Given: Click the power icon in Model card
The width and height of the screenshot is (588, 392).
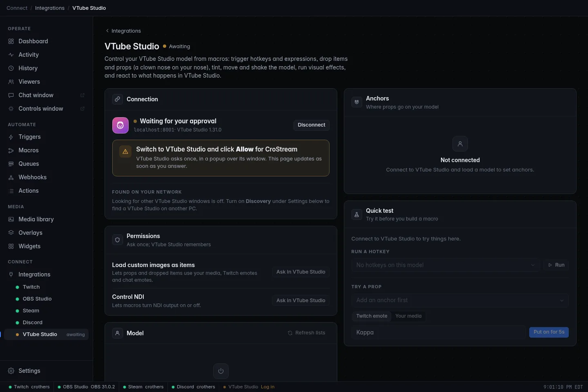Looking at the screenshot, I should click(x=221, y=371).
